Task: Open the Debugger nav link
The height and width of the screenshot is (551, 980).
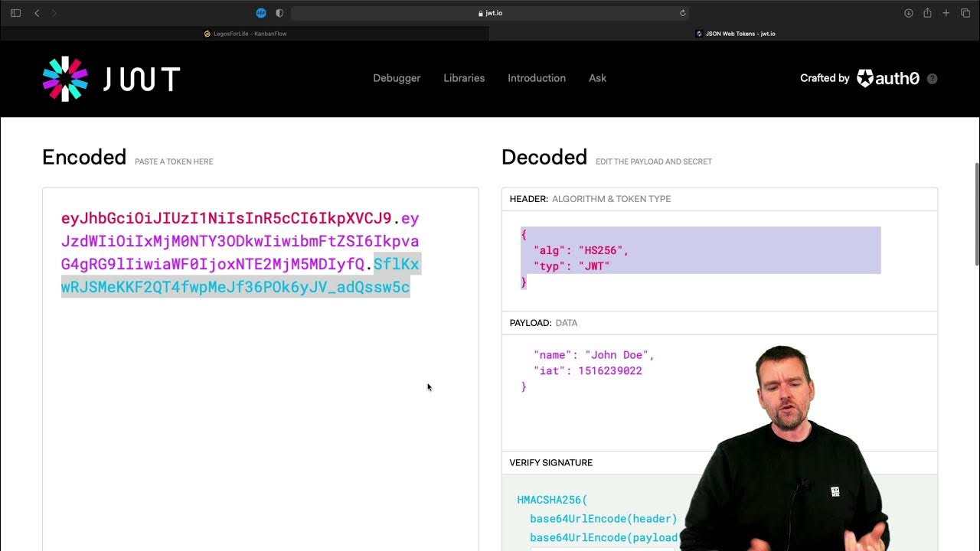Action: [397, 78]
